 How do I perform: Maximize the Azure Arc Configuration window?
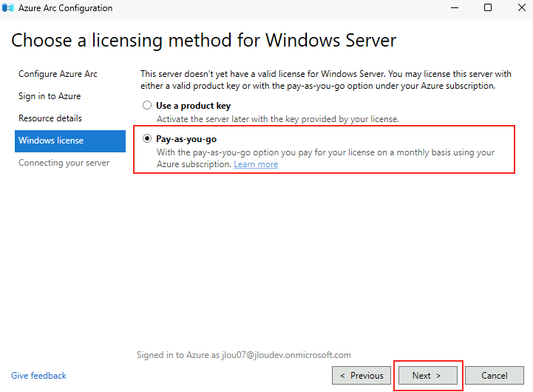(488, 8)
